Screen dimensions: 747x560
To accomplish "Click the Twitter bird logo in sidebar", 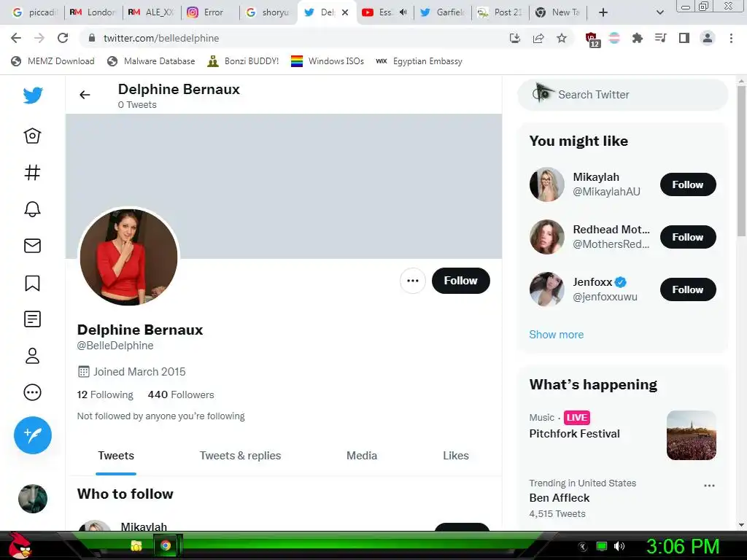I will 32,96.
